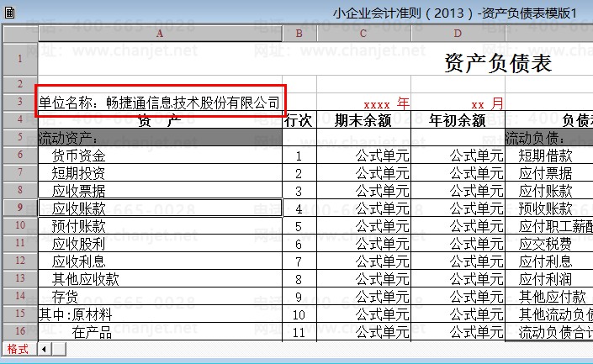This screenshot has height=364, width=593.
Task: Click the 资 产 header cell
Action: 160,120
